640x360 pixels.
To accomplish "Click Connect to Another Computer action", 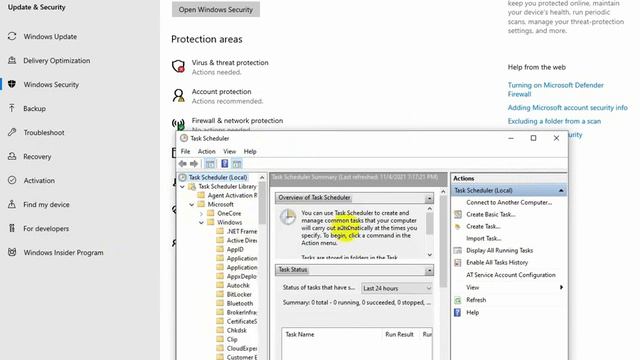I will (x=509, y=202).
